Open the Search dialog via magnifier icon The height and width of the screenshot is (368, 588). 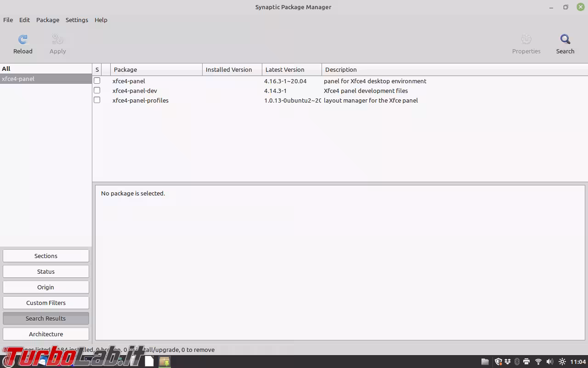565,44
